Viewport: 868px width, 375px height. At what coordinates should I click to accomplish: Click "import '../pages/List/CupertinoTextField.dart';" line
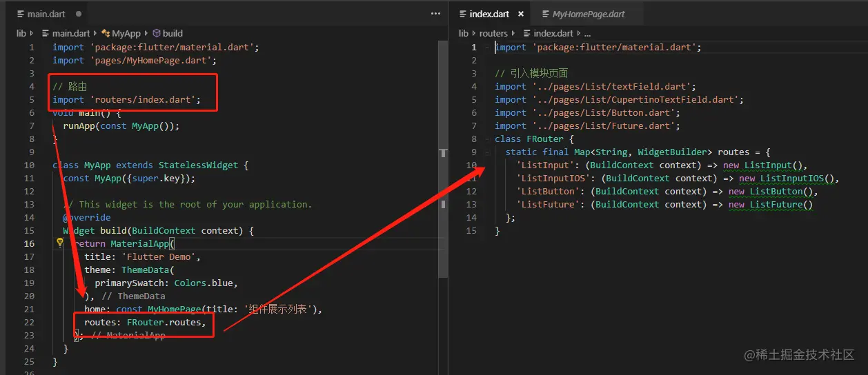(x=619, y=100)
